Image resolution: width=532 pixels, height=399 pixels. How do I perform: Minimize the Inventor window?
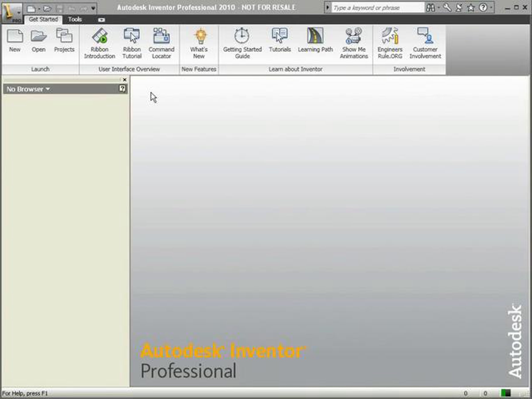(x=507, y=8)
